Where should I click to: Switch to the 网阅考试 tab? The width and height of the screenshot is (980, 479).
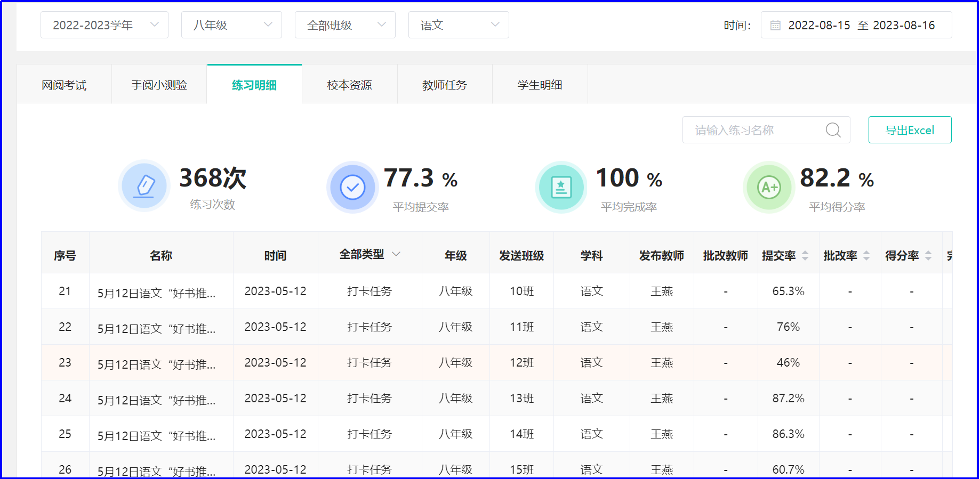(x=64, y=85)
